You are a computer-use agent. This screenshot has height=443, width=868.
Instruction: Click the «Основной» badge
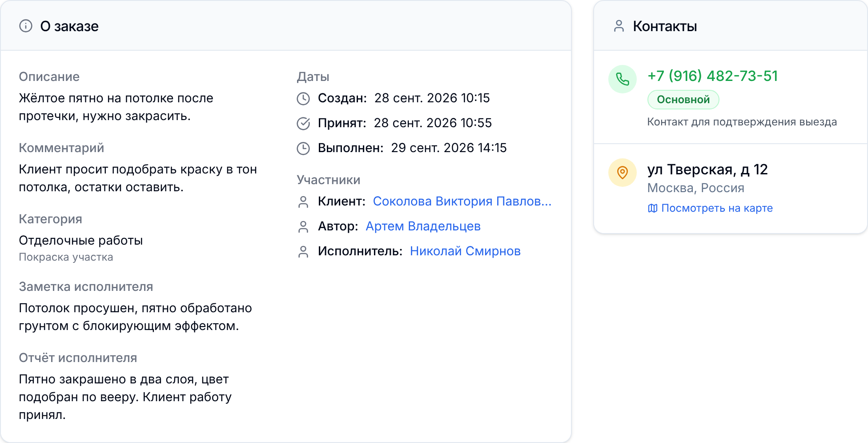point(683,100)
